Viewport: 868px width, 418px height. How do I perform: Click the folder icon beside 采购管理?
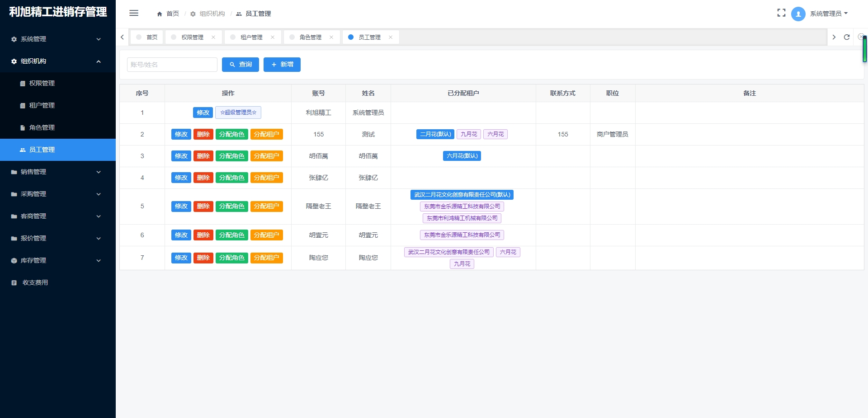(14, 194)
